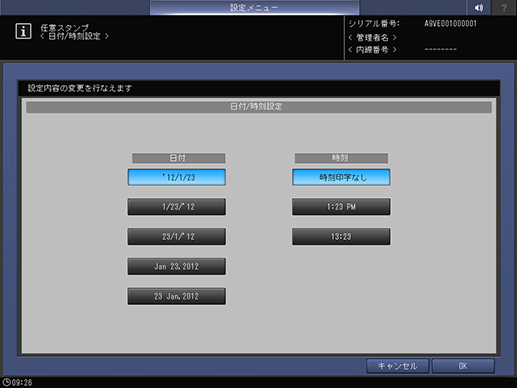The height and width of the screenshot is (388, 517).
Task: Select date format 1/23/'12
Action: pos(177,207)
